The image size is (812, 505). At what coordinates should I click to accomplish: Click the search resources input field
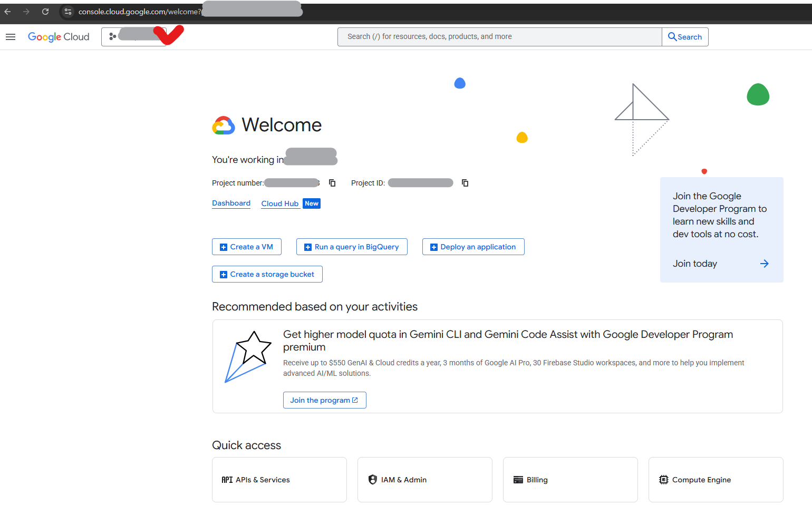pos(499,36)
